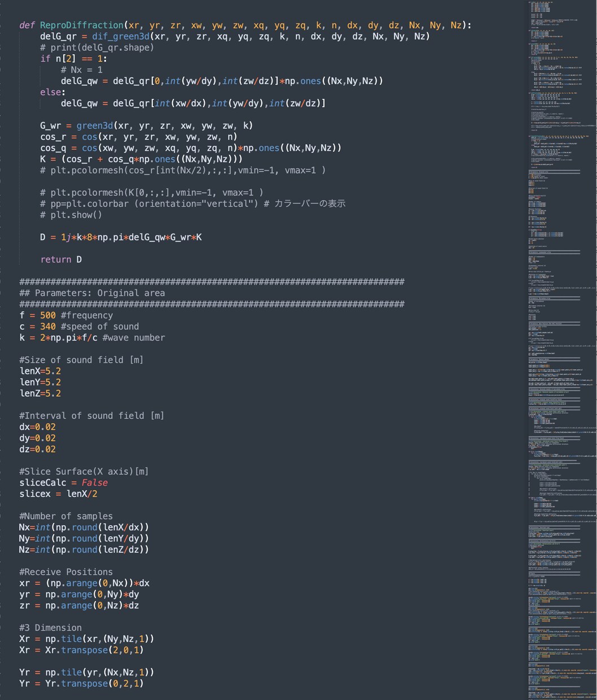
Task: Click the commented pcolormesh(cos_r line
Action: point(183,170)
